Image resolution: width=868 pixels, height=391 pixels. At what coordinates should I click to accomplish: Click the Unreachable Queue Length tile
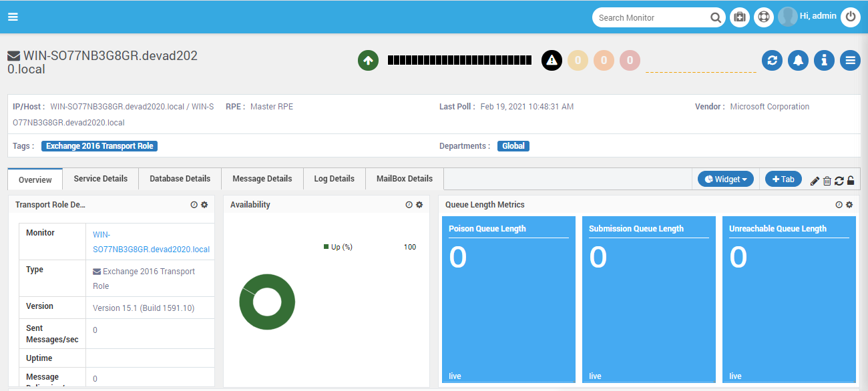tap(789, 299)
